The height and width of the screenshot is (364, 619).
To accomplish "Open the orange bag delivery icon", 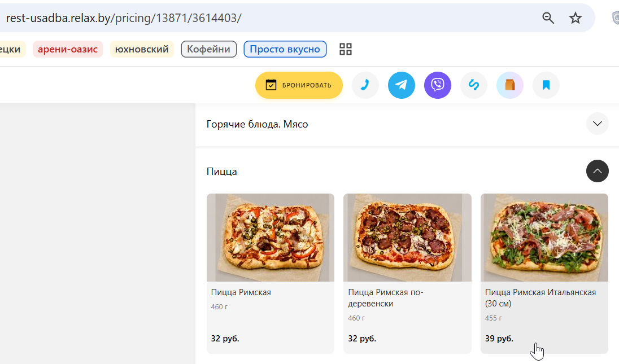I will pyautogui.click(x=510, y=85).
